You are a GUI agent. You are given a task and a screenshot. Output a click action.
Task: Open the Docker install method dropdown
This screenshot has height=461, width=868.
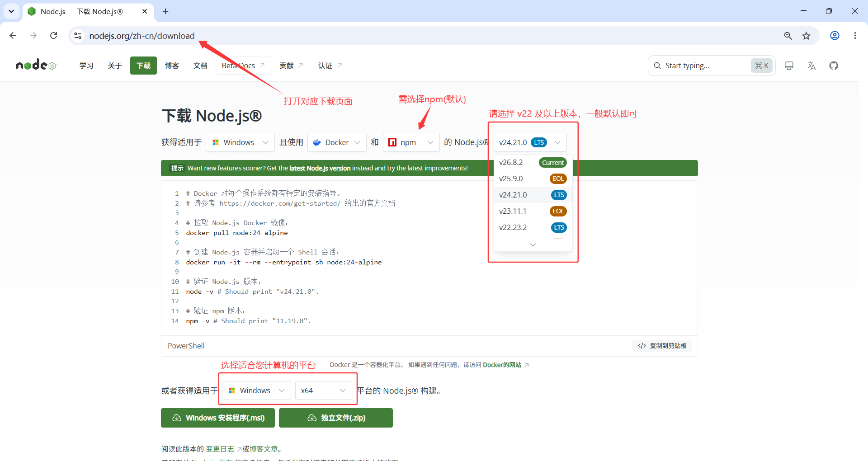click(337, 142)
